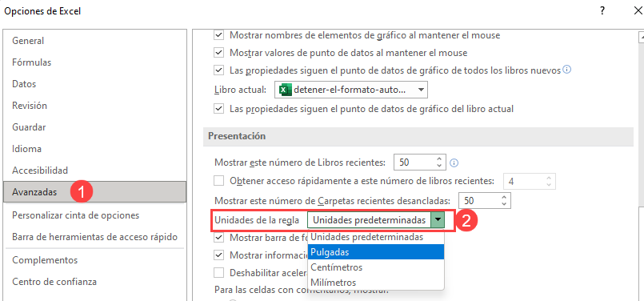Open the Fórmulas options category

[32, 62]
